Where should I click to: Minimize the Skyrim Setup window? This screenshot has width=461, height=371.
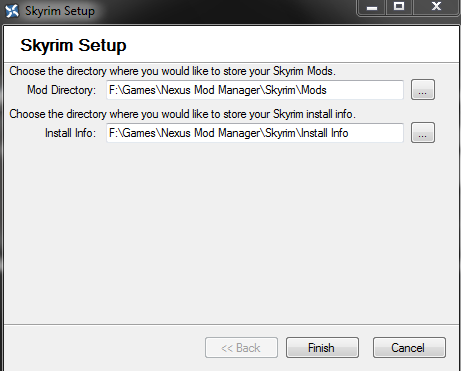pos(372,7)
